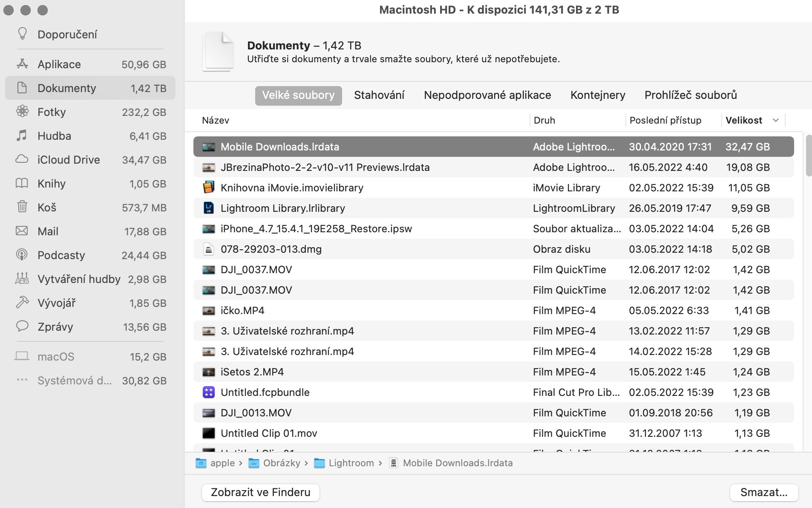The width and height of the screenshot is (812, 508).
Task: Select the Aplikace App Store icon
Action: coord(22,64)
